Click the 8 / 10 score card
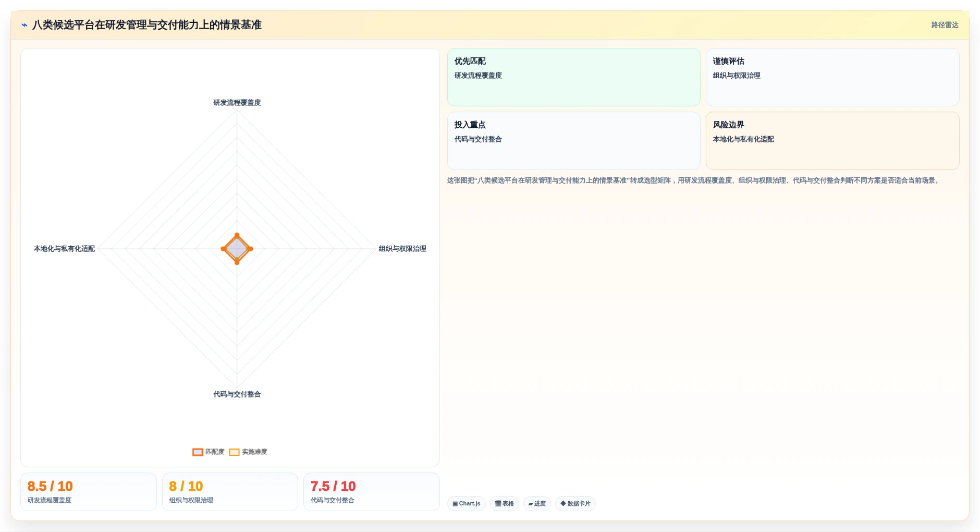Viewport: 980px width, 532px height. 230,492
